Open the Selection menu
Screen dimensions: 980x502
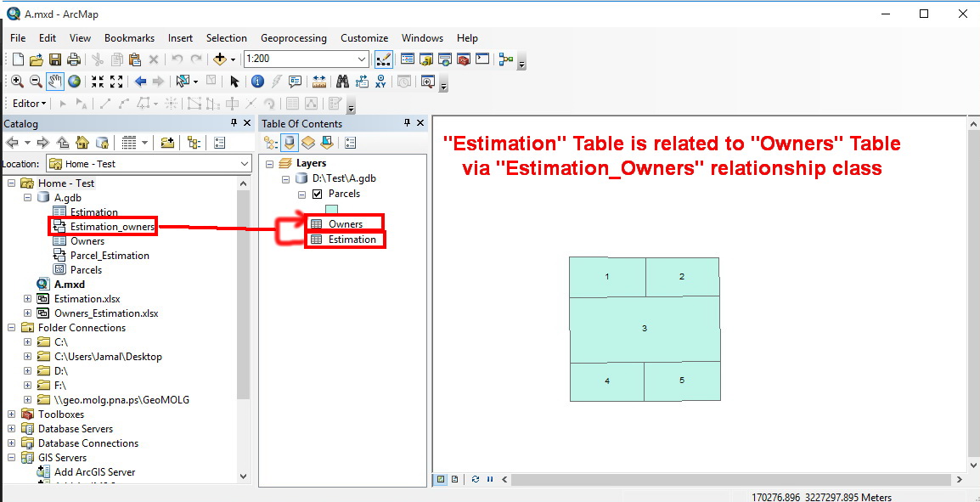point(226,38)
